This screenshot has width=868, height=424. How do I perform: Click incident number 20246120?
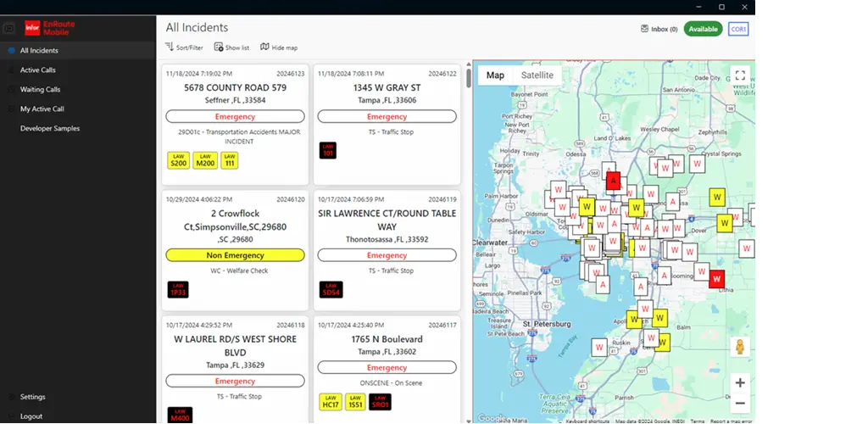click(291, 199)
